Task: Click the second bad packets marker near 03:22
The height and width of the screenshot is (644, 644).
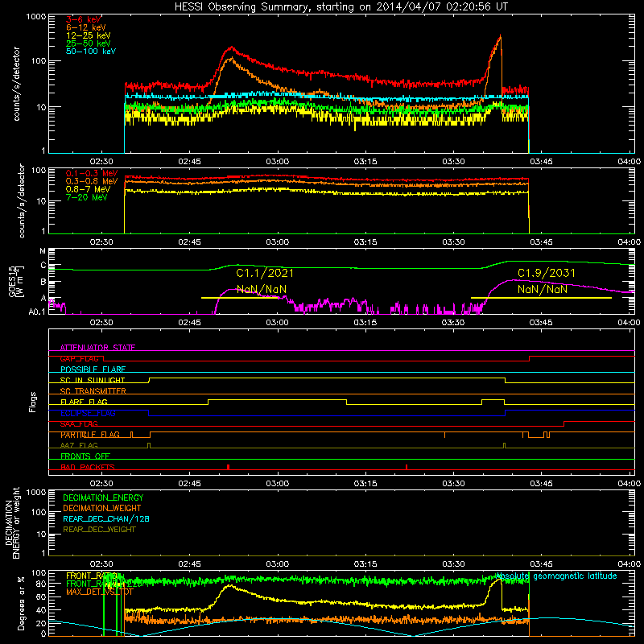Action: 407,467
